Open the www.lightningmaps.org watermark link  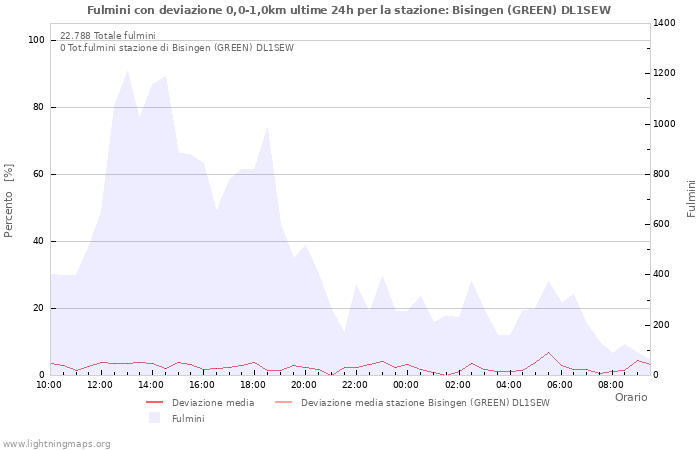coord(56,443)
